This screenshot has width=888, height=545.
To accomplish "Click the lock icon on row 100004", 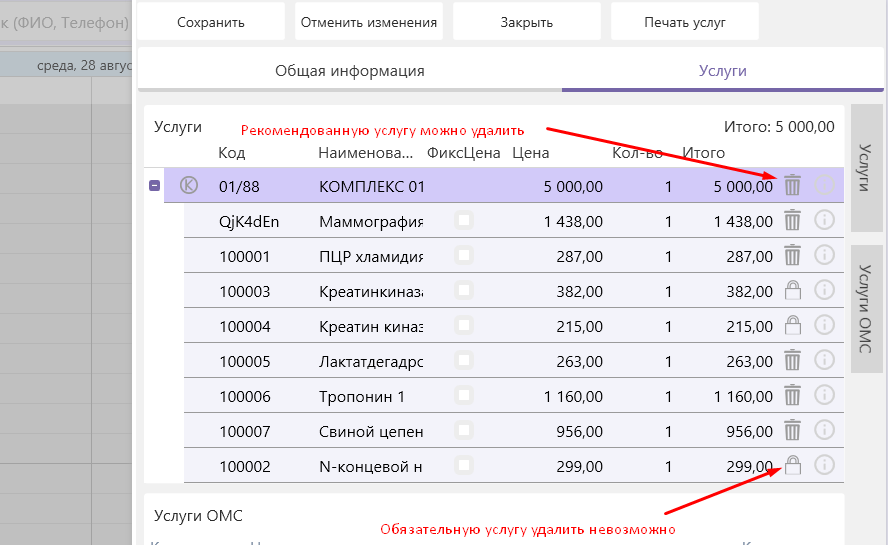I will (x=792, y=326).
